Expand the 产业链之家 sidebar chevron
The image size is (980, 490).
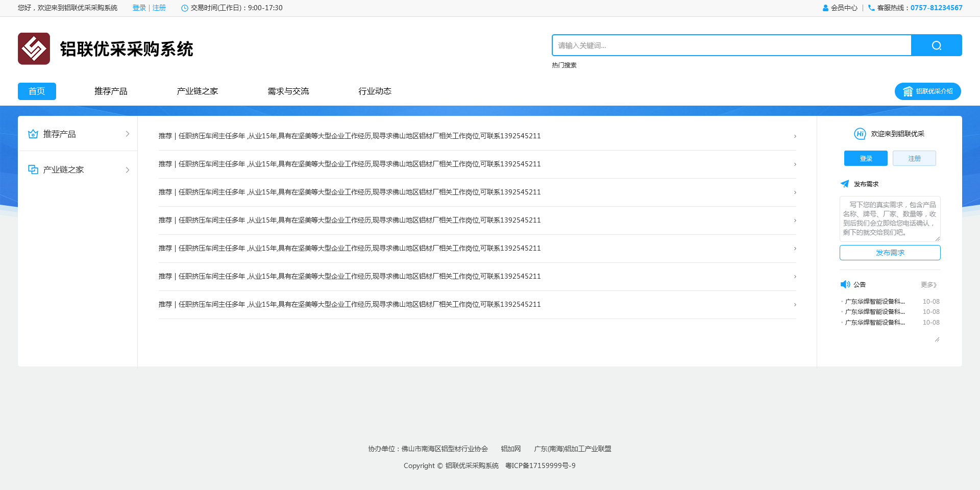tap(128, 170)
